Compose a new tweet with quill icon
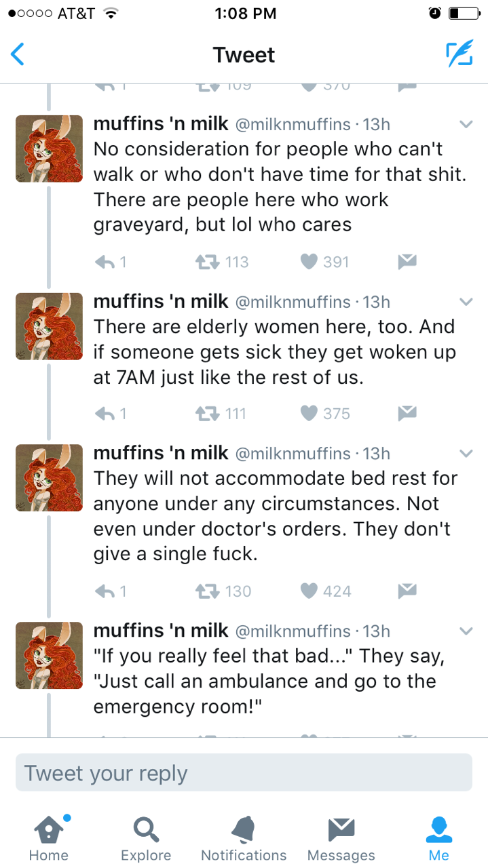The height and width of the screenshot is (868, 488). (459, 54)
